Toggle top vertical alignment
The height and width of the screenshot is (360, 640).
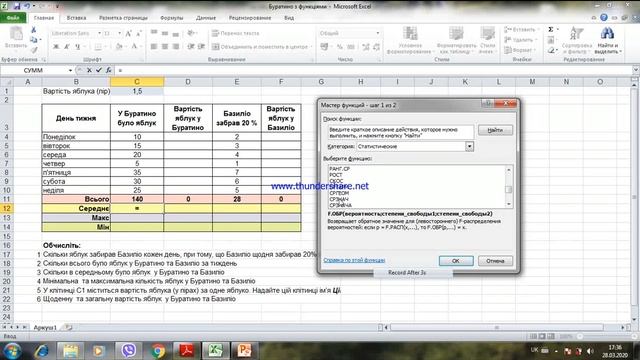tap(154, 33)
